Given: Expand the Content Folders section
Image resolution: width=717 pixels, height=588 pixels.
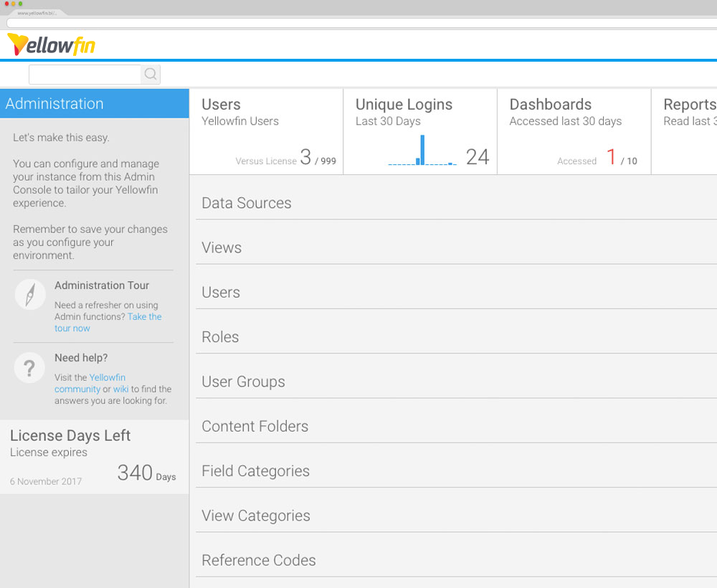Looking at the screenshot, I should coord(255,426).
